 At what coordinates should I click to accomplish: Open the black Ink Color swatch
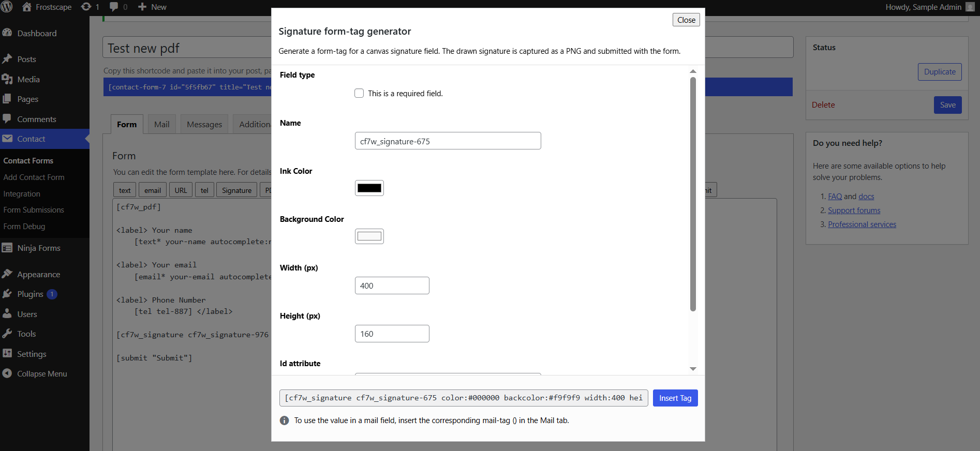(x=369, y=188)
